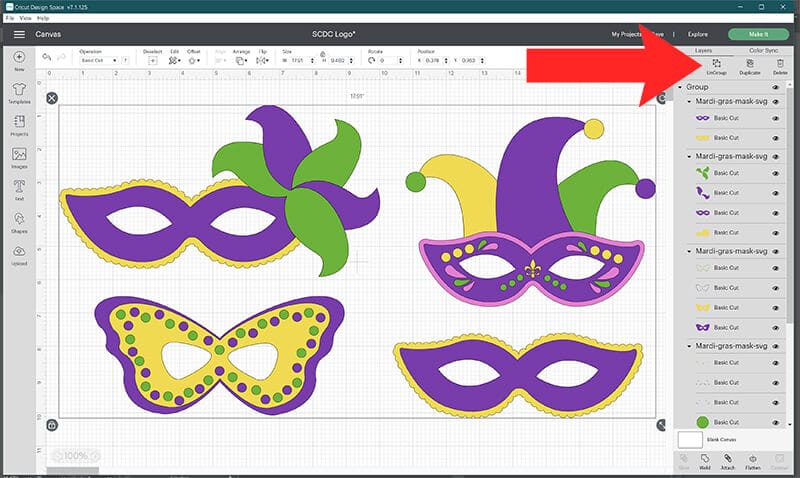Open the Images library from left sidebar
800x478 pixels.
[19, 158]
